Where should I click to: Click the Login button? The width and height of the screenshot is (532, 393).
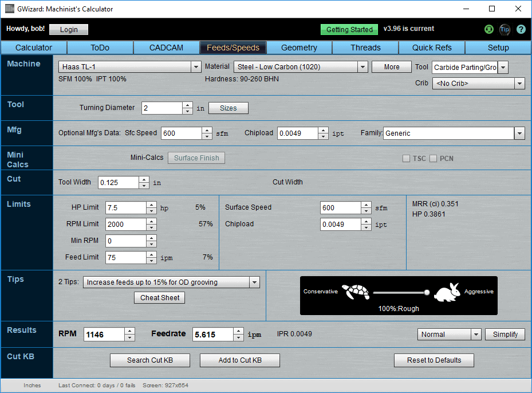tap(68, 29)
